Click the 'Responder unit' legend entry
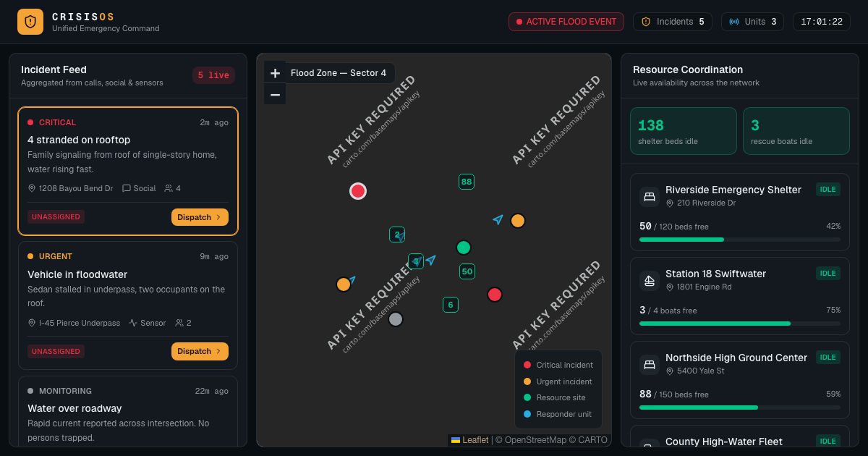The height and width of the screenshot is (456, 868). click(558, 414)
